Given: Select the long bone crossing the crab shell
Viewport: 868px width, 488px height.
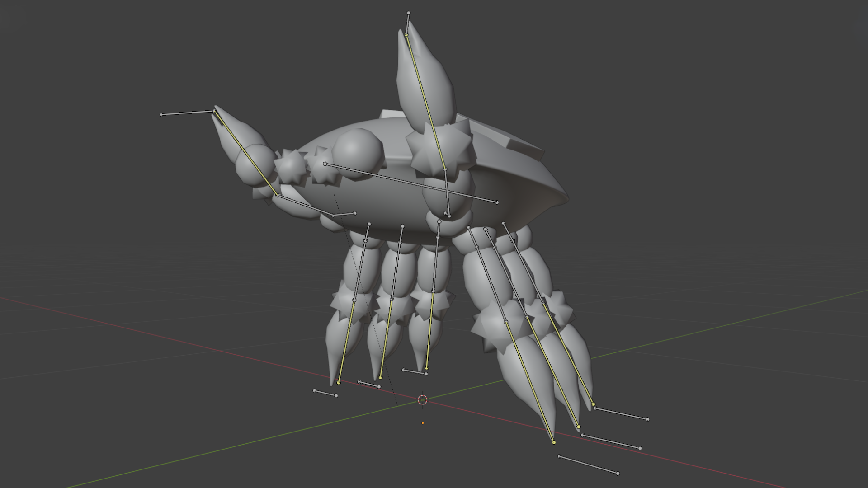Looking at the screenshot, I should pyautogui.click(x=411, y=183).
